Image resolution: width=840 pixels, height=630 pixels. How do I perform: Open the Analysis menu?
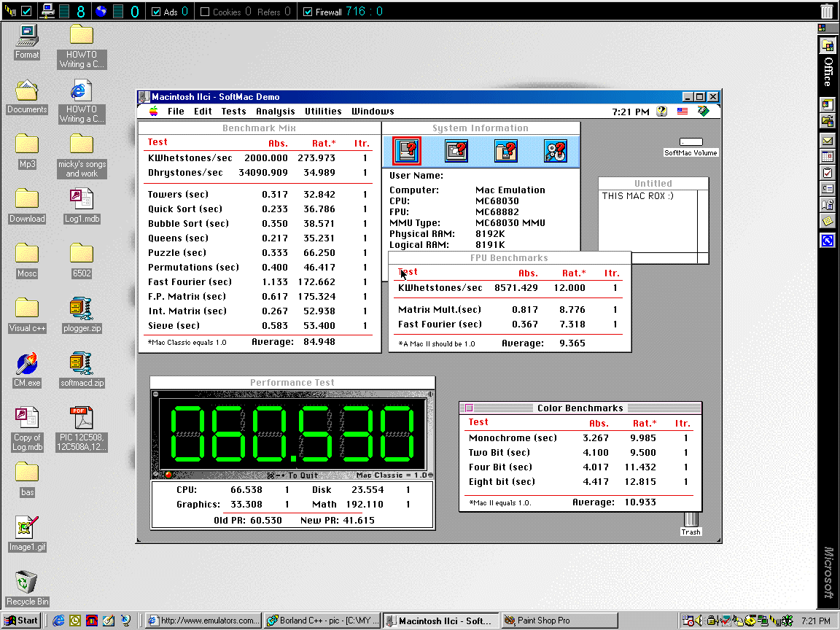tap(276, 112)
